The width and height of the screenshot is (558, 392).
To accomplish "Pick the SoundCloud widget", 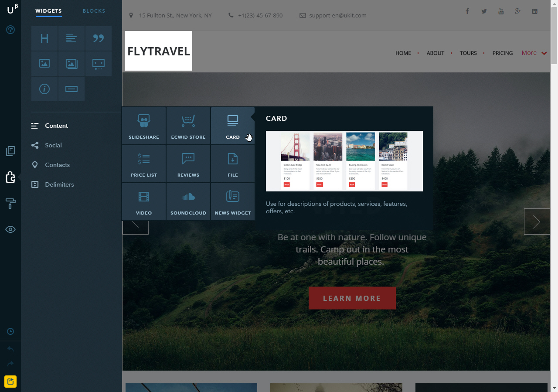I will point(188,201).
